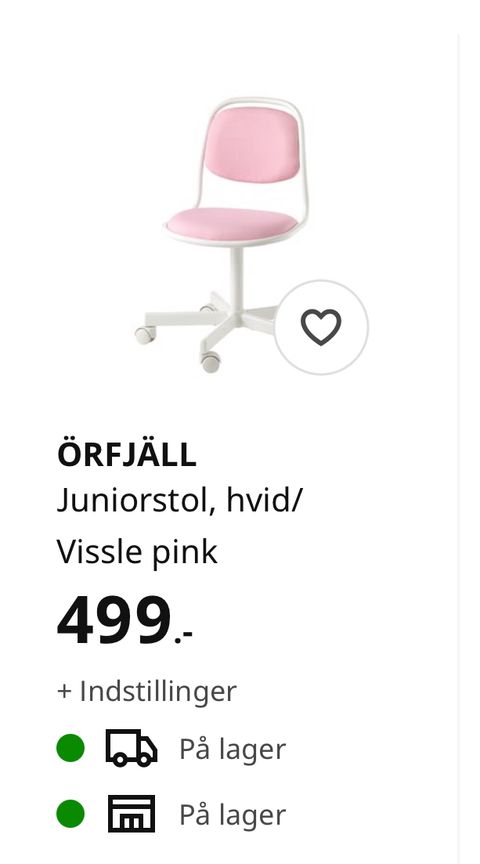Click the 499 price

114,620
